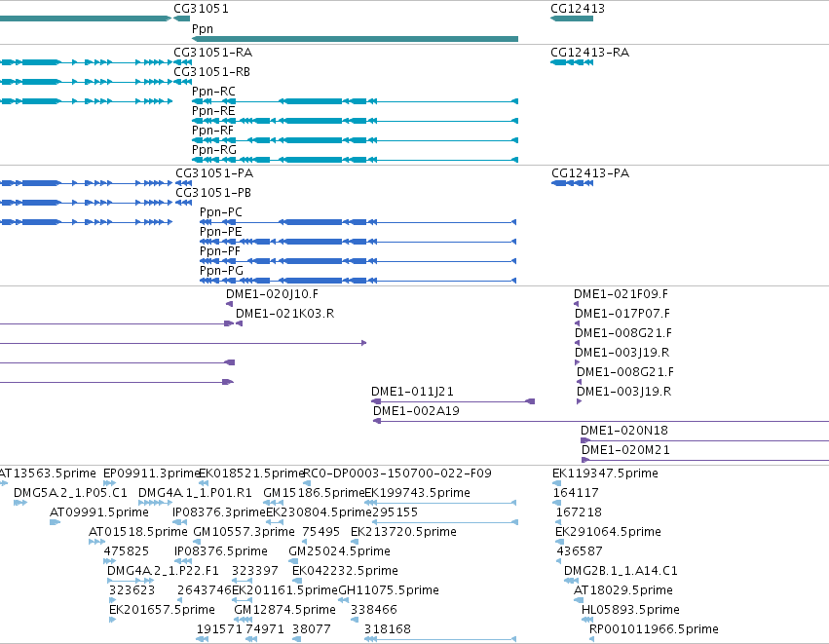829x644 pixels.
Task: Click the DMG4A.2_1.P22.F1 label
Action: (x=163, y=572)
